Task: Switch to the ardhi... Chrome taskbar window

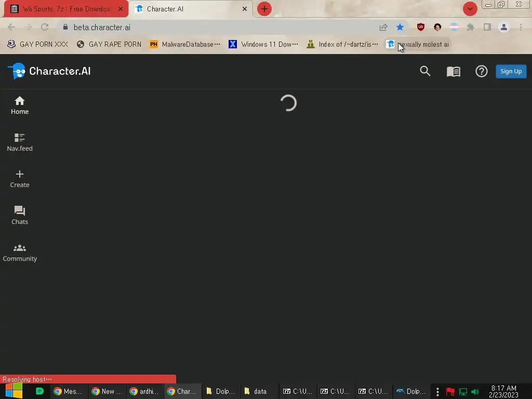Action: point(144,391)
